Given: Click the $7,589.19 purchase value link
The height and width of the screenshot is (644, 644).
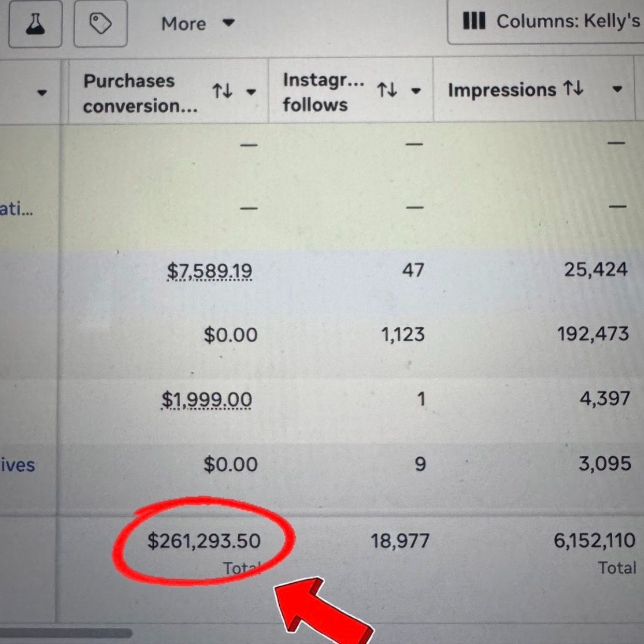Looking at the screenshot, I should tap(209, 271).
